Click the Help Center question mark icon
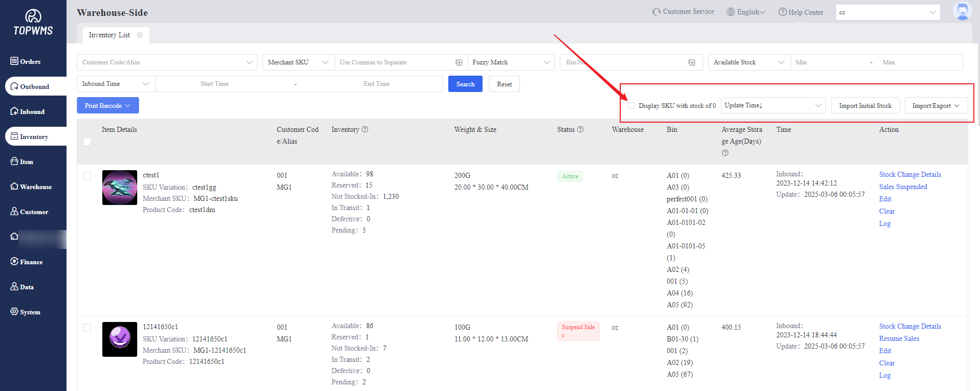The image size is (980, 391). [x=782, y=12]
